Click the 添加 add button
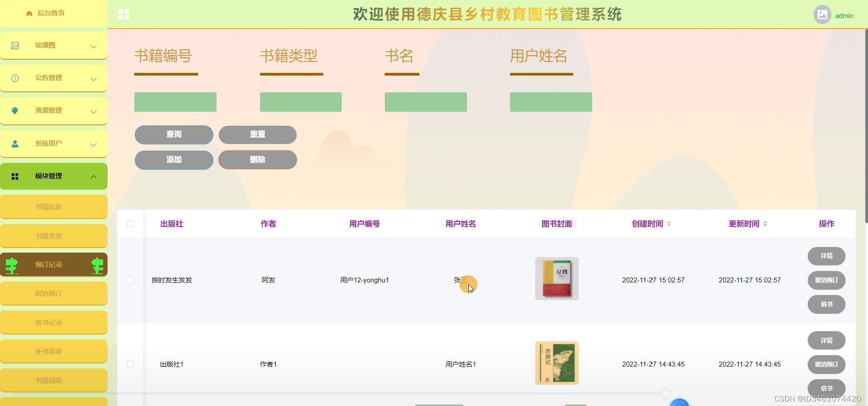The width and height of the screenshot is (868, 406). tap(174, 160)
